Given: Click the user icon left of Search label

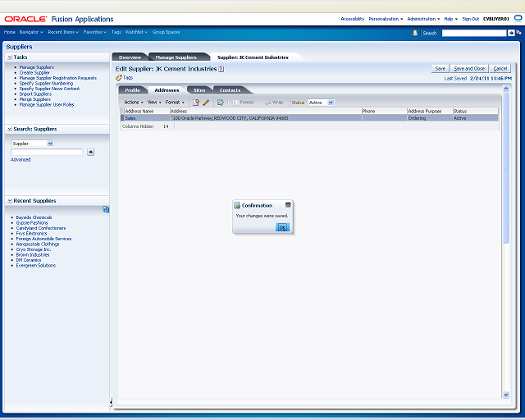Looking at the screenshot, I should 415,33.
